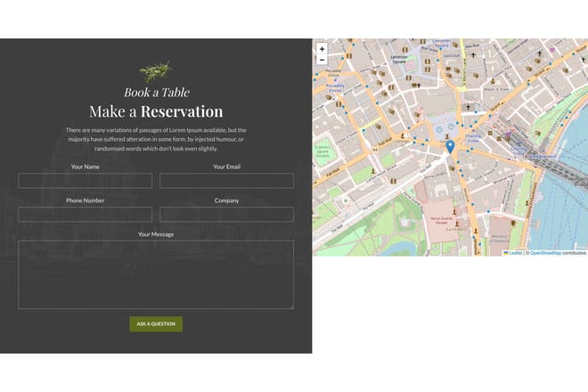
Task: Click the Your Message label
Action: pos(156,234)
